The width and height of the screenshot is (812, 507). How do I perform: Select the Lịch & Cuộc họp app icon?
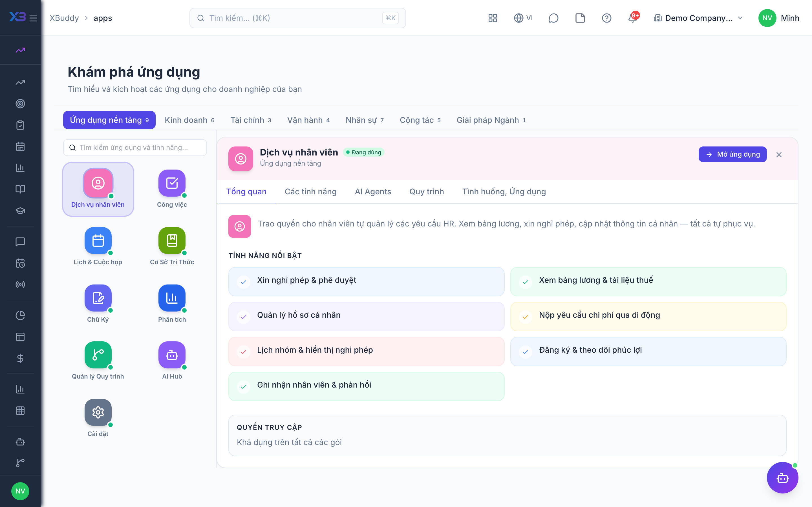click(98, 241)
